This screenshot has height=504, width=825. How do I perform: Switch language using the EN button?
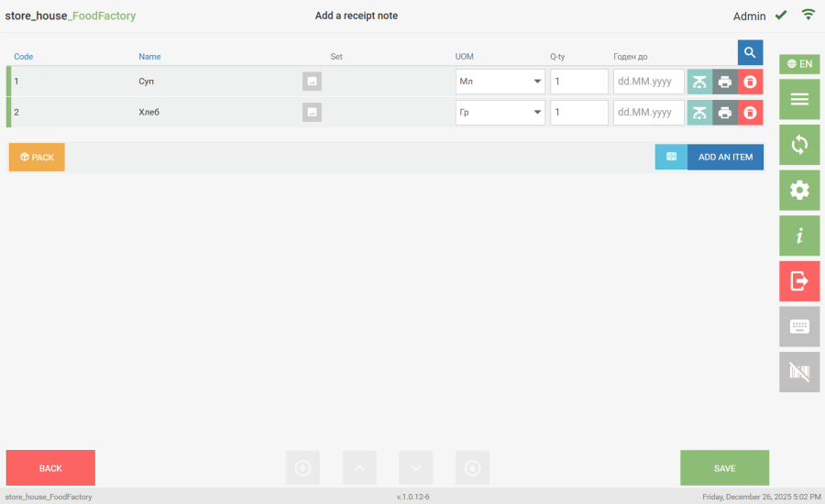pos(799,64)
